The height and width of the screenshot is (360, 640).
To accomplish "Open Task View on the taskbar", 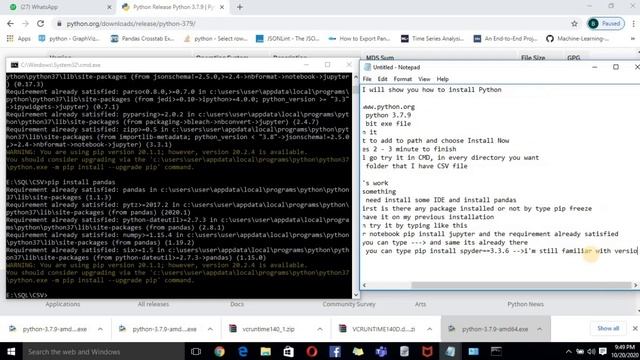I will coord(196,351).
